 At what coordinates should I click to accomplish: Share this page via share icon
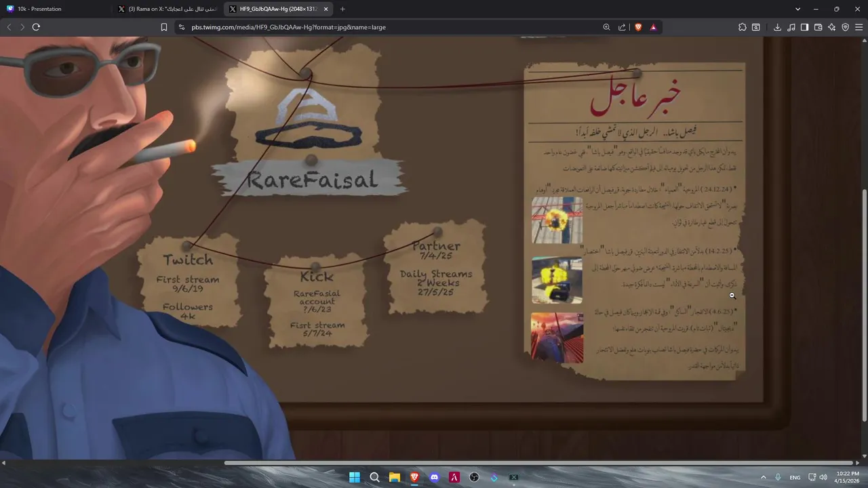click(x=622, y=27)
